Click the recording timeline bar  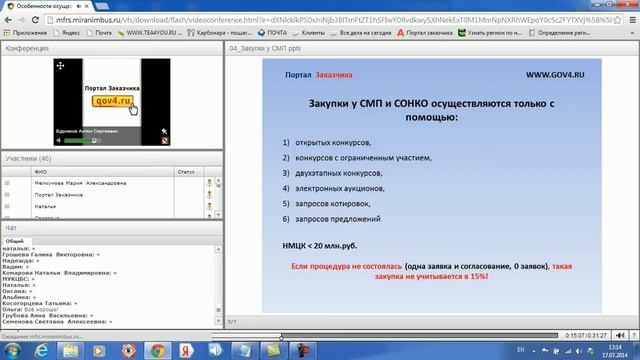tap(385, 336)
